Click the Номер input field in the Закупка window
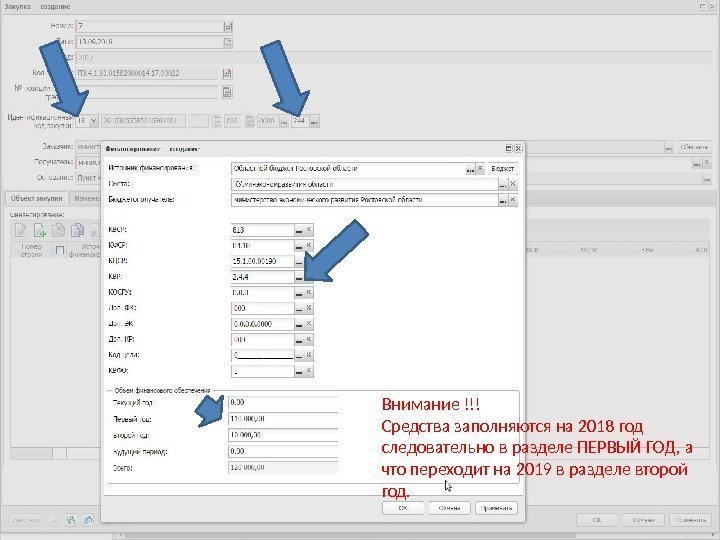 tap(149, 26)
